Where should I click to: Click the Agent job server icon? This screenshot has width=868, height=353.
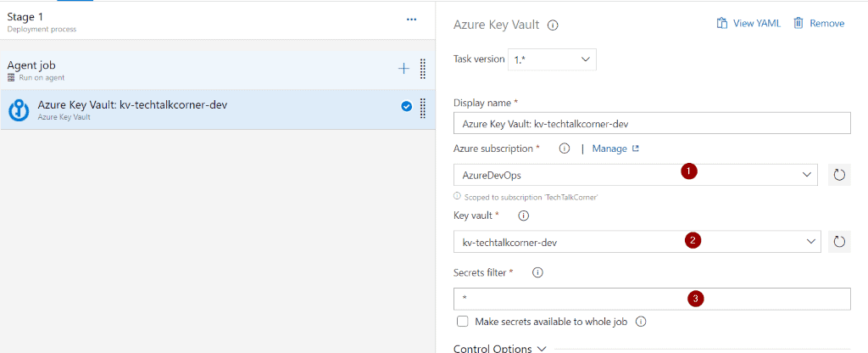pos(11,77)
